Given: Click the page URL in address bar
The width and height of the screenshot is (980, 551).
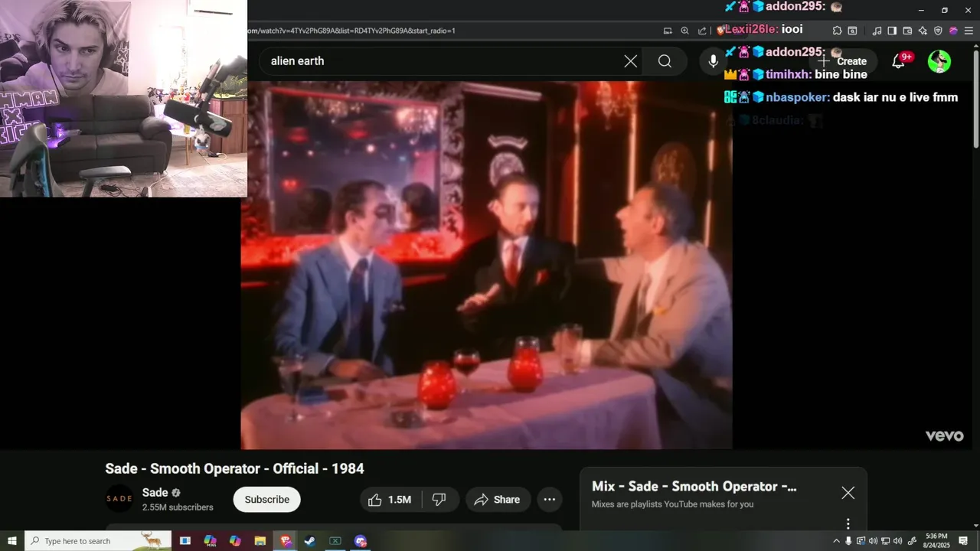Looking at the screenshot, I should pyautogui.click(x=351, y=31).
